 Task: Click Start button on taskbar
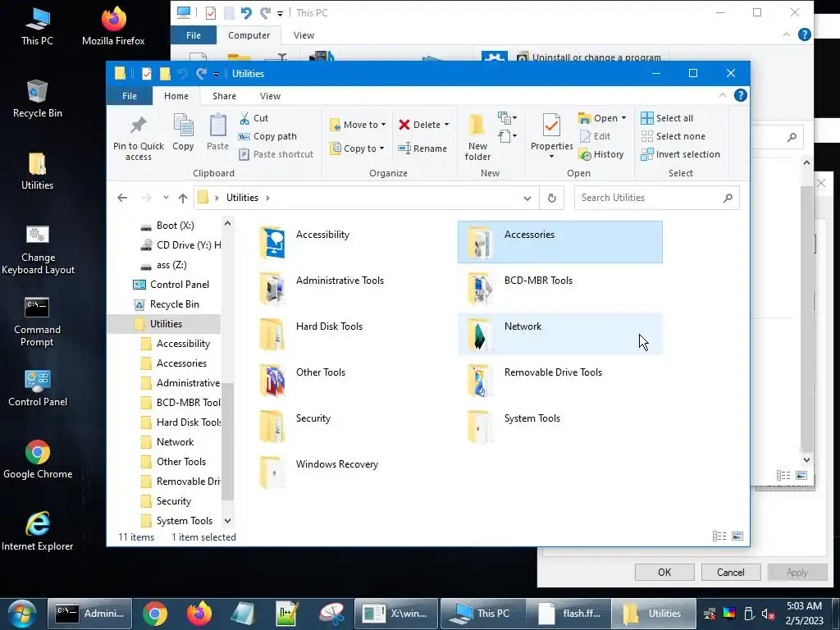[21, 614]
